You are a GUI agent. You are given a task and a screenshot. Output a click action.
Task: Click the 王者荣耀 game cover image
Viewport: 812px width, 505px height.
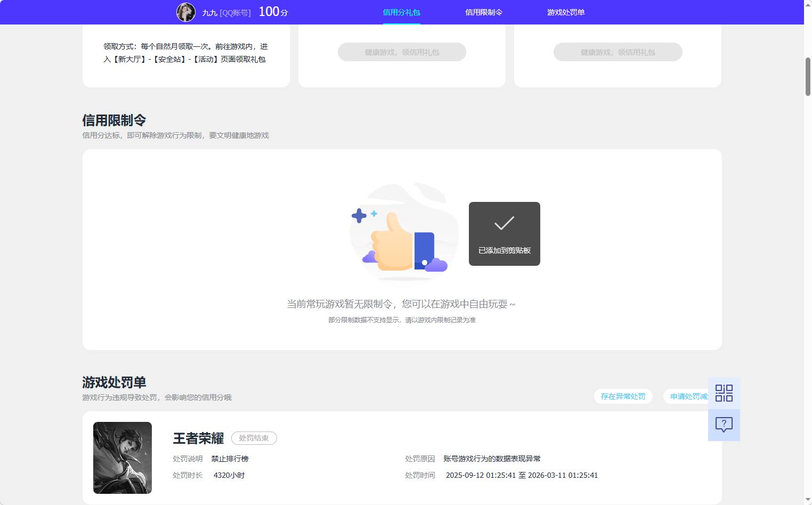(x=122, y=458)
